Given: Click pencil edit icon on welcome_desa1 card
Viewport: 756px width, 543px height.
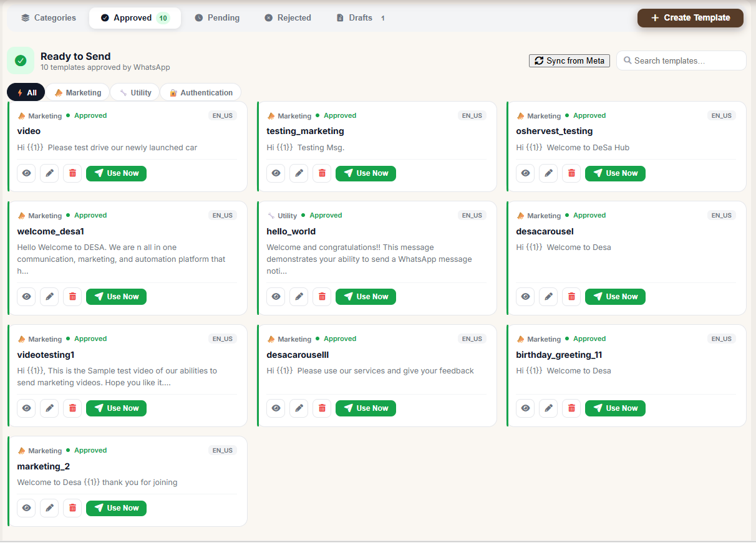Looking at the screenshot, I should click(x=49, y=297).
